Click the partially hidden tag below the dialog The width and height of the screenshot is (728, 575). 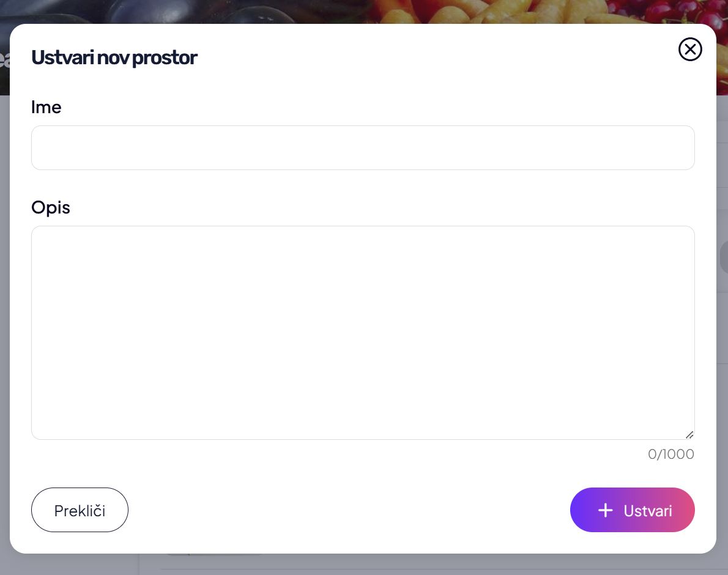tap(214, 555)
